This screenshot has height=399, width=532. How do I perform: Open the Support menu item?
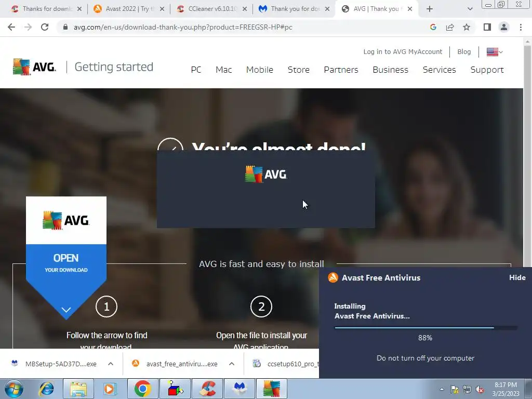coord(487,70)
